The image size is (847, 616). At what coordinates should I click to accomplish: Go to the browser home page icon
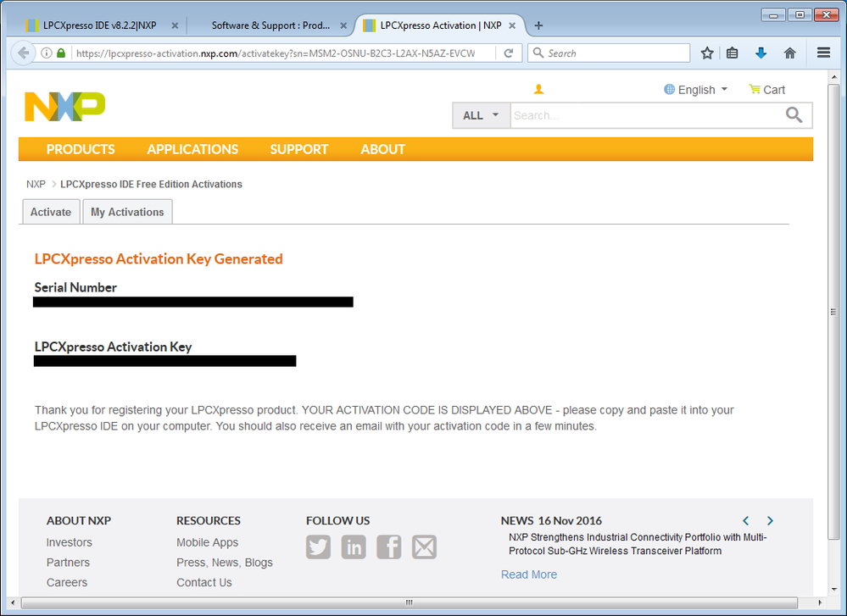(789, 53)
